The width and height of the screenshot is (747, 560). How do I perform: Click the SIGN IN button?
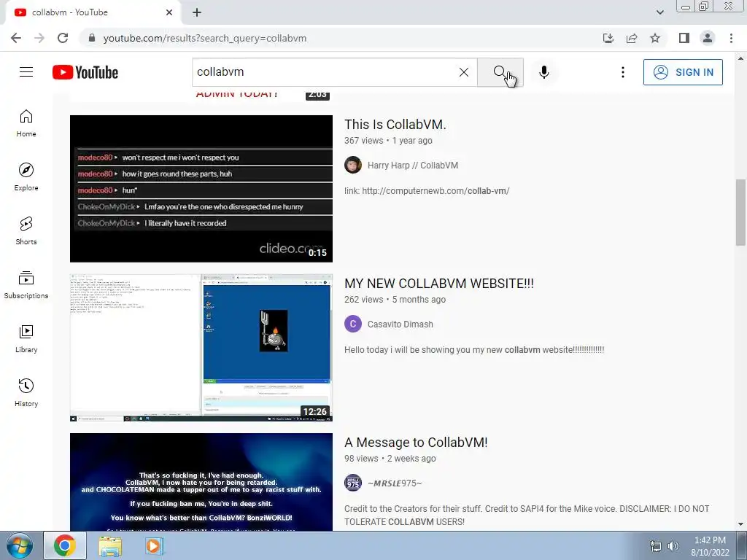(683, 72)
